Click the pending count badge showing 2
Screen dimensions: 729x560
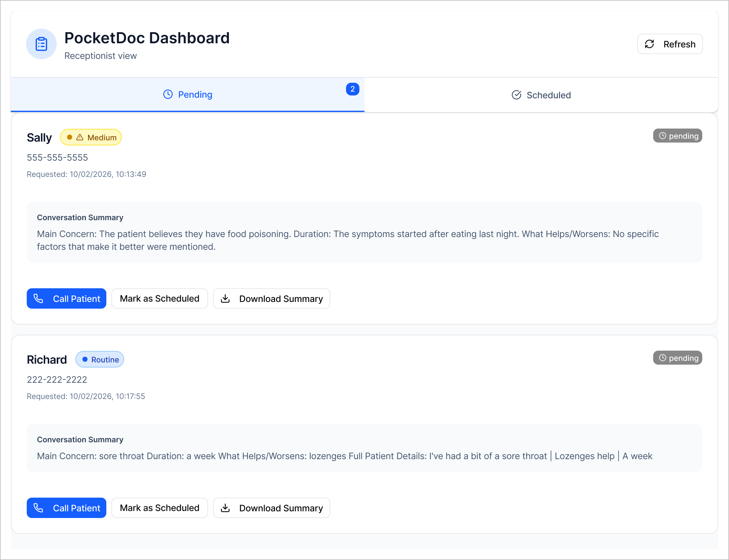[x=352, y=89]
